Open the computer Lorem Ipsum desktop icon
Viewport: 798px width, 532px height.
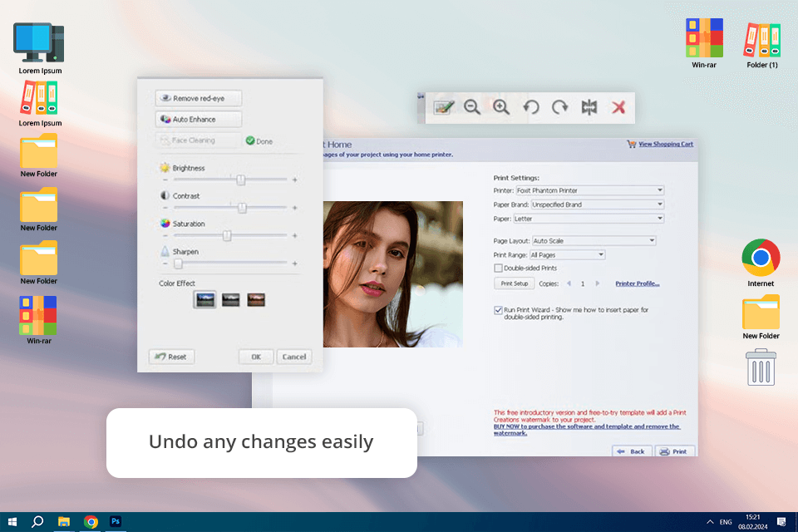(40, 48)
